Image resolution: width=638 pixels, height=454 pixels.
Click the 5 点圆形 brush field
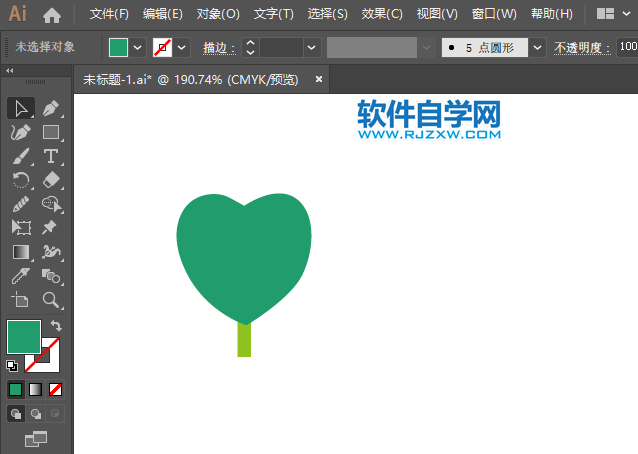click(x=485, y=48)
